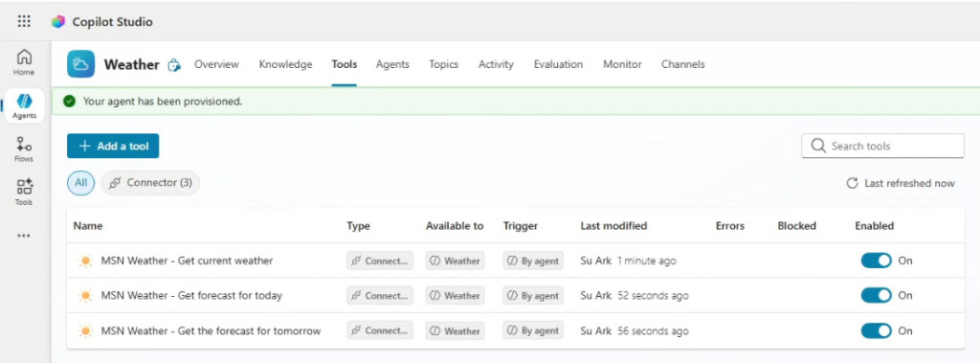Click Su Ark 52 seconds ago text
The image size is (980, 363).
(x=635, y=295)
